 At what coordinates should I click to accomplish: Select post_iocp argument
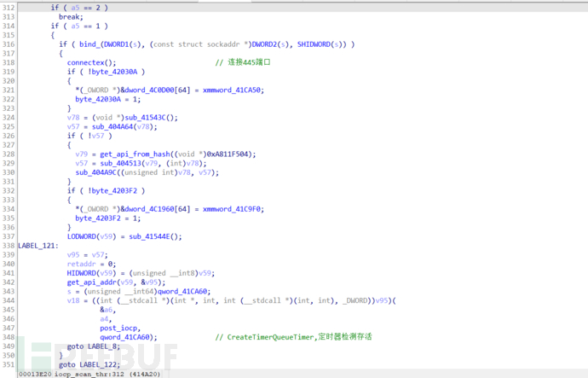[x=120, y=328]
